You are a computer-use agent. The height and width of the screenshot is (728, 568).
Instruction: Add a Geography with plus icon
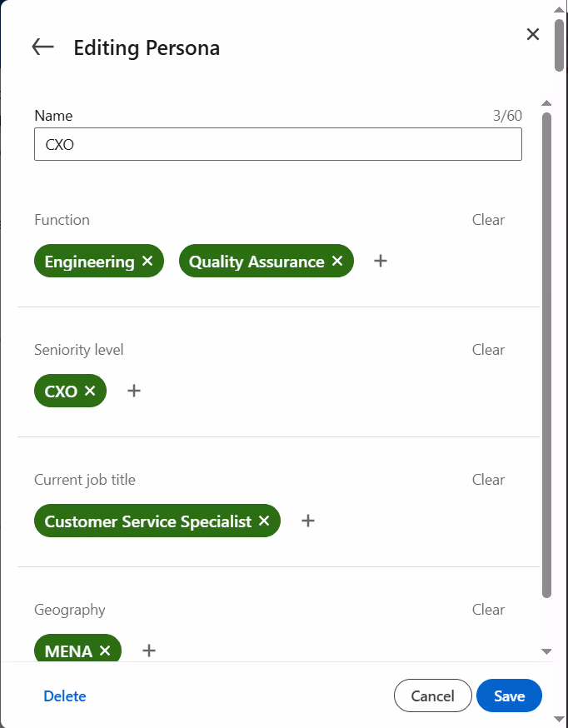[149, 651]
